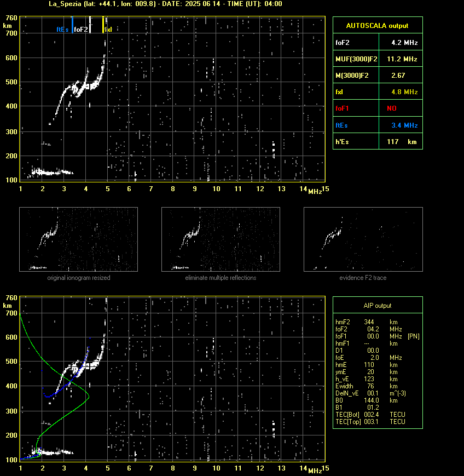Screen dimensions: 464x476
Task: Click the 'eliminate multiple reflections' thumbnail
Action: [x=221, y=239]
